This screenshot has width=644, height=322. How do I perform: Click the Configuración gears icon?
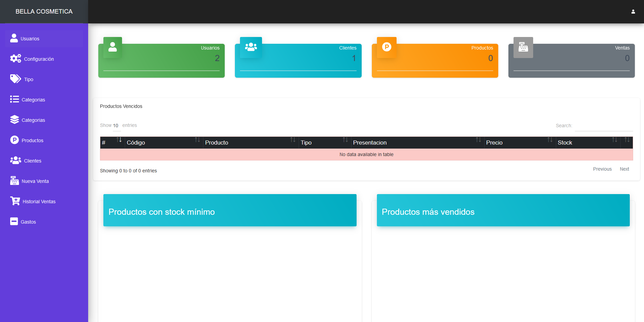click(x=16, y=58)
